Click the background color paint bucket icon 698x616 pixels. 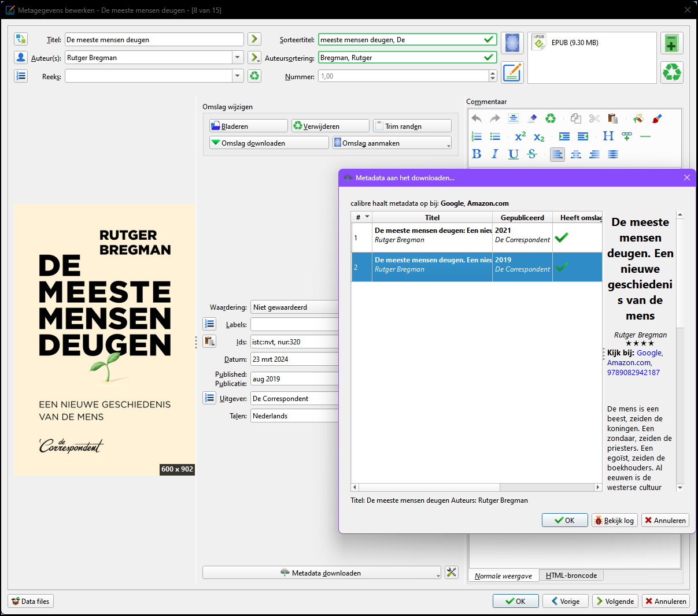(x=638, y=118)
